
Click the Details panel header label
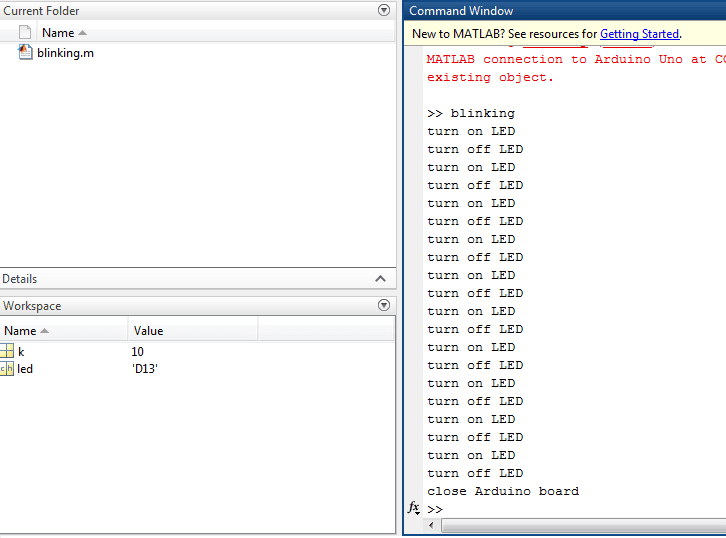click(x=19, y=279)
